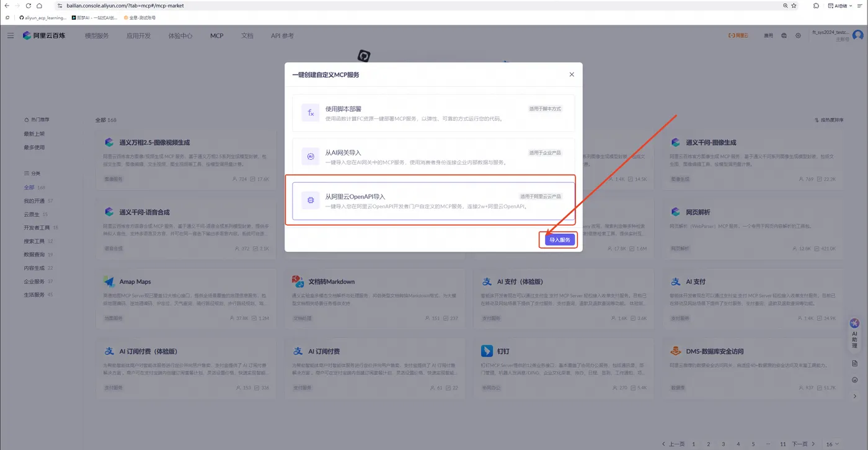Viewport: 868px width, 450px height.
Task: Select the 从阿里云OpenAPI导入 option card
Action: pyautogui.click(x=433, y=201)
